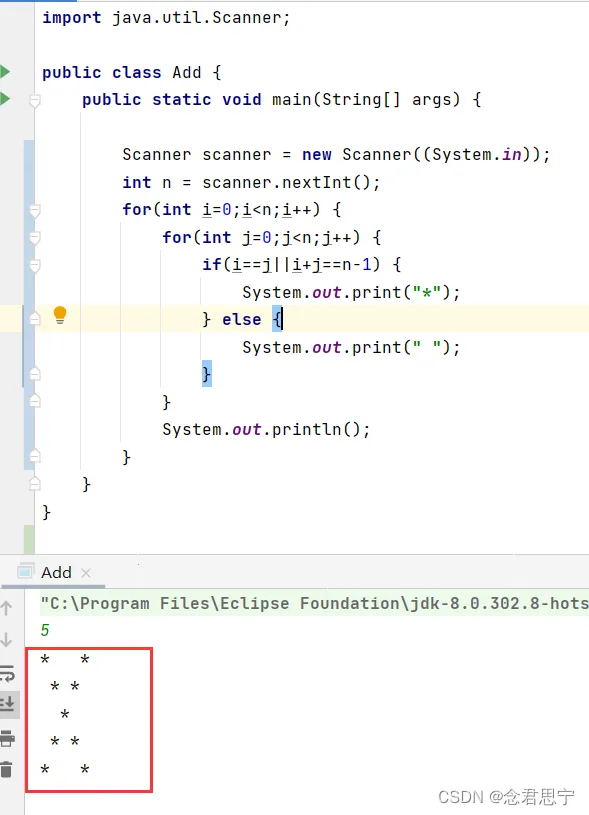Screen dimensions: 589x815
Task: Collapse the outer for-loop fold marker
Action: (35, 211)
